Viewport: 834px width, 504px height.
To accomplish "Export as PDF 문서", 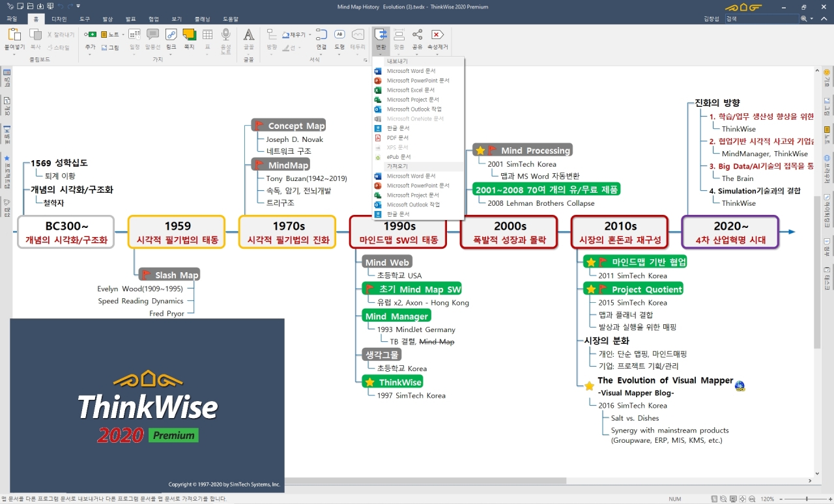I will click(397, 138).
